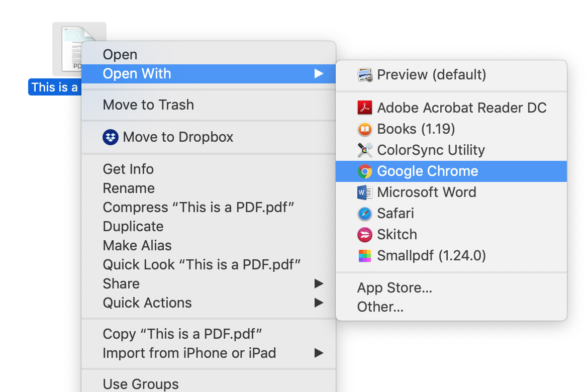Choose Copy "This is a PDF.pdf"
588x392 pixels.
click(209, 334)
